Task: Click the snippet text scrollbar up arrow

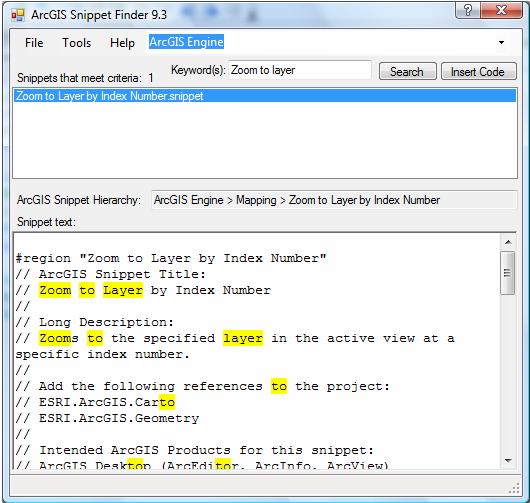Action: (508, 242)
